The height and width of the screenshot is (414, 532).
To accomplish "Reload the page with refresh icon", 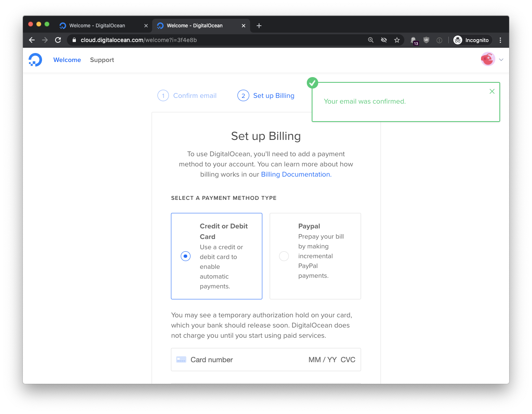I will point(58,40).
